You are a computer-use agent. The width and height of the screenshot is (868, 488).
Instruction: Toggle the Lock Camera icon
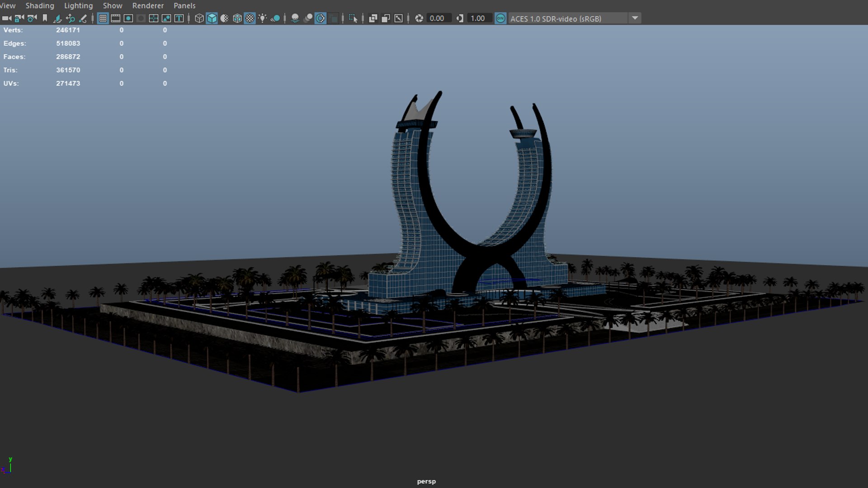pos(19,19)
